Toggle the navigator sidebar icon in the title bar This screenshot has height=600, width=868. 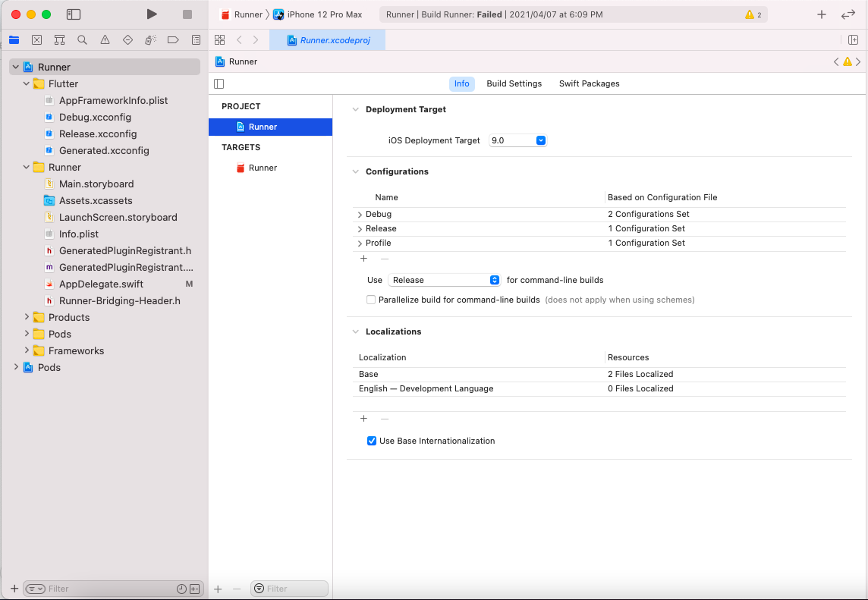coord(73,14)
